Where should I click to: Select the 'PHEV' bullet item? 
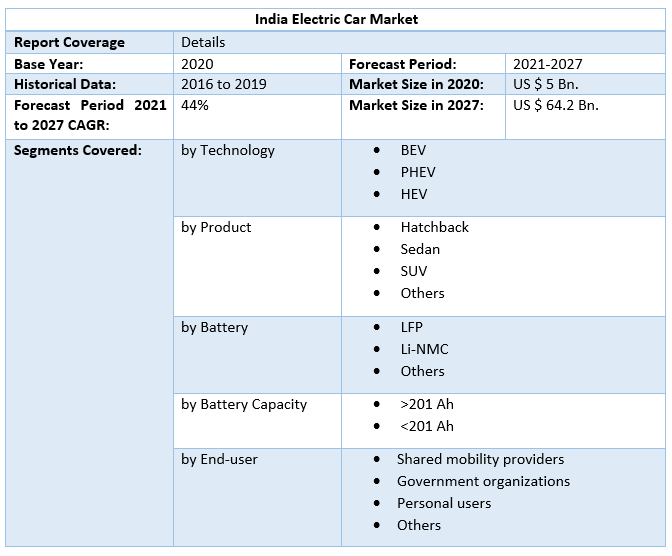pyautogui.click(x=418, y=172)
